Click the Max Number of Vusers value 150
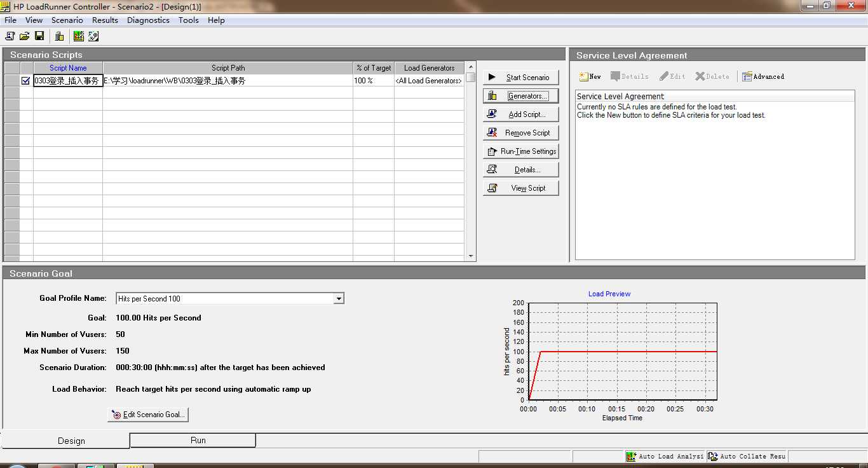Viewport: 868px width, 468px height. tap(123, 350)
